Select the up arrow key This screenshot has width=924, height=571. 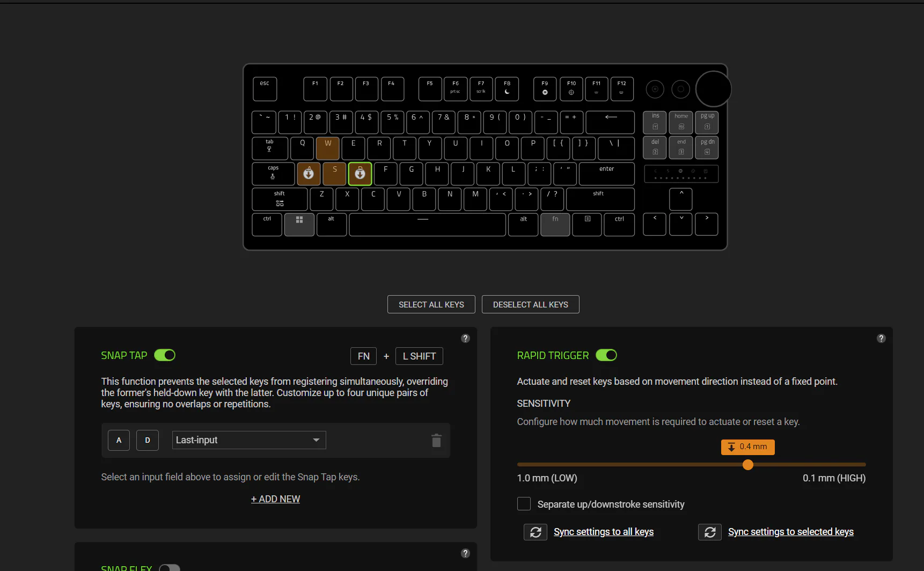click(x=681, y=199)
